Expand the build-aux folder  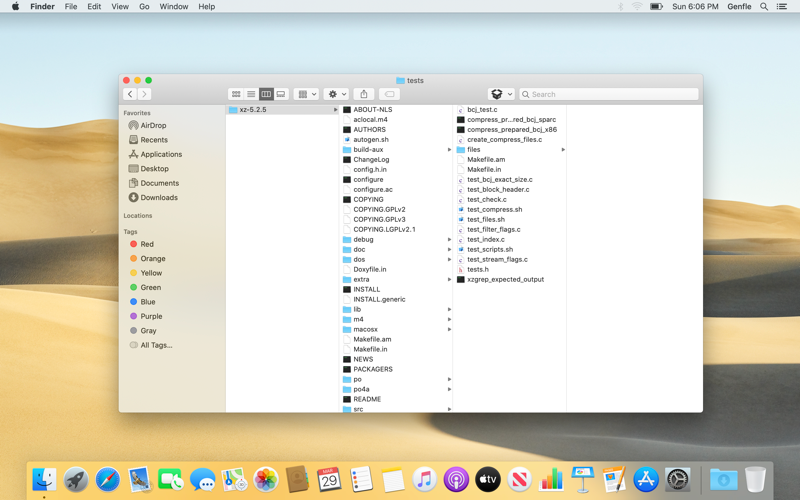pyautogui.click(x=449, y=149)
